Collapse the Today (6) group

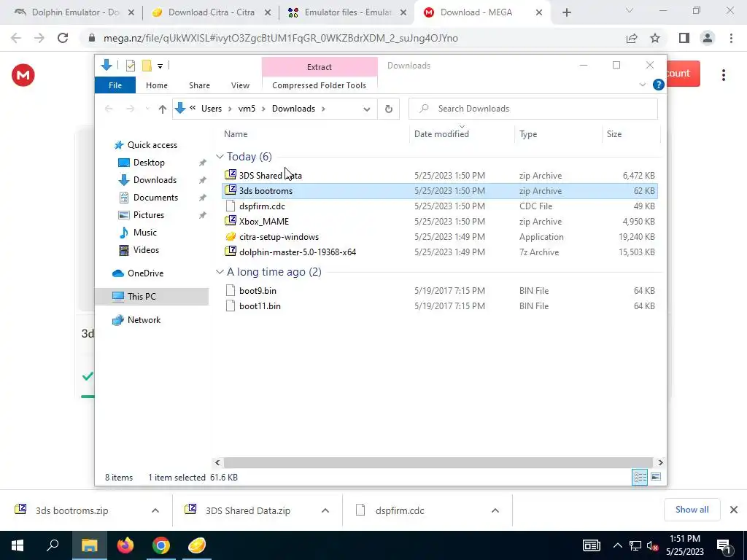point(220,157)
